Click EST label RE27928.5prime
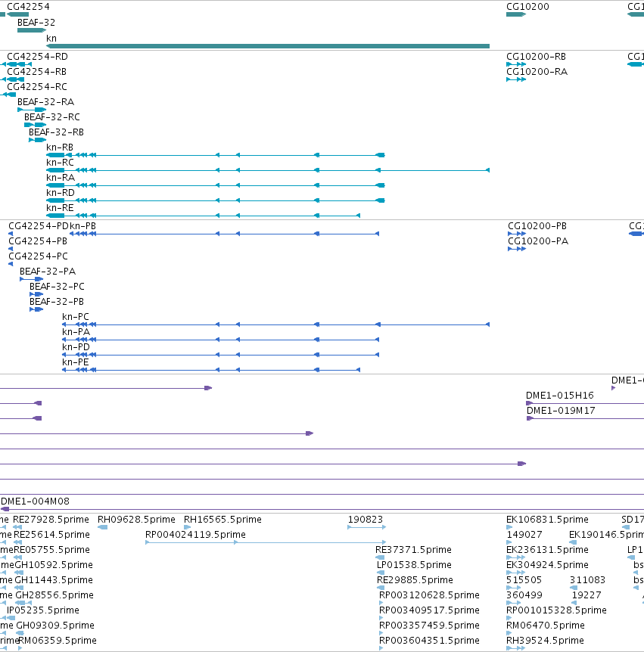 (51, 520)
